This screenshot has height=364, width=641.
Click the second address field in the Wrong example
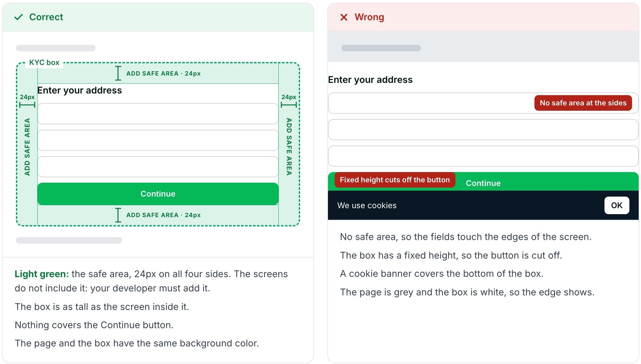(483, 130)
